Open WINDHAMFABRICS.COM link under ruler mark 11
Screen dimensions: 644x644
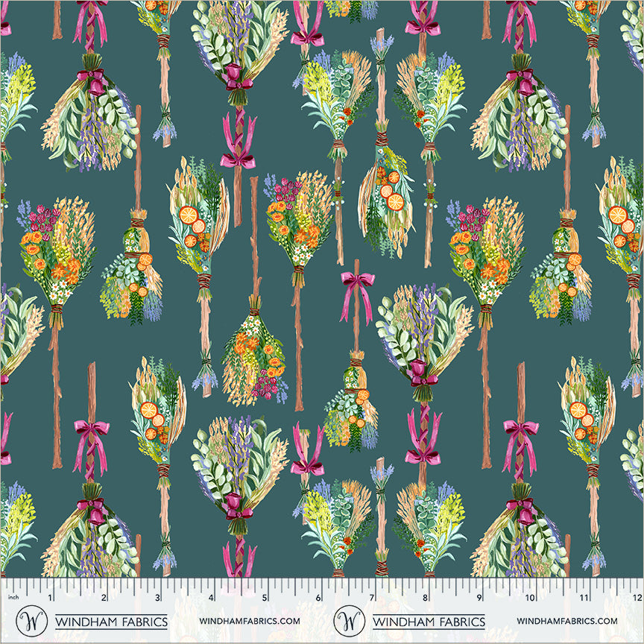tap(567, 621)
